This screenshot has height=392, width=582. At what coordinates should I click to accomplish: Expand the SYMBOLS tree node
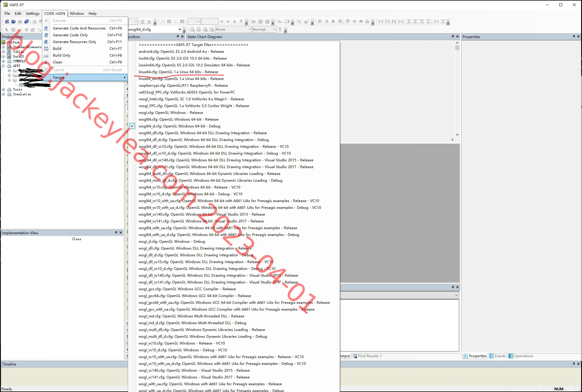pyautogui.click(x=4, y=61)
